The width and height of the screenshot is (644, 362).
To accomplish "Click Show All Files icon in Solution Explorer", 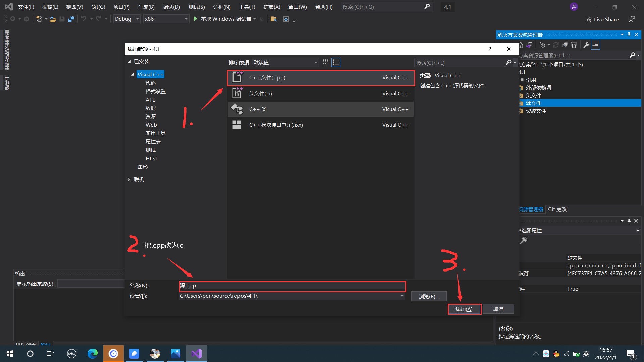I will coord(574,45).
